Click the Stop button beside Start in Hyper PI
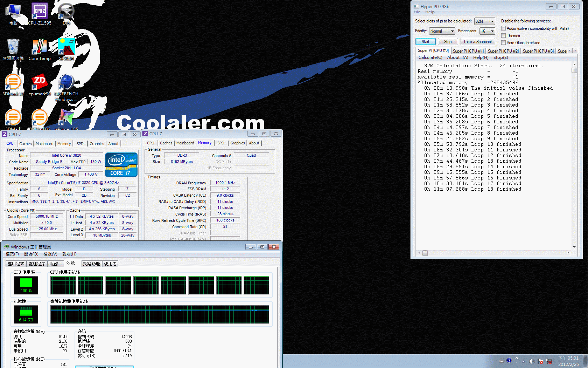Image resolution: width=588 pixels, height=368 pixels. (448, 42)
